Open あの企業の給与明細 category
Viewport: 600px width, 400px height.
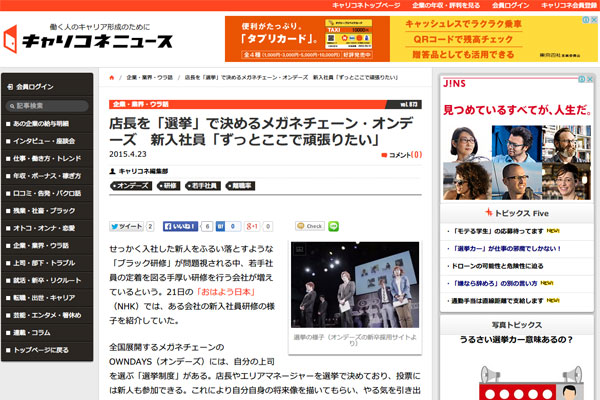click(x=47, y=124)
